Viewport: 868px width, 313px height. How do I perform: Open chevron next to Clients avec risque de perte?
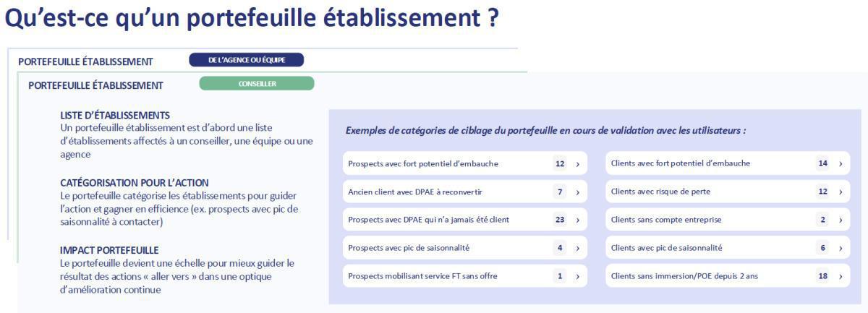coord(841,192)
